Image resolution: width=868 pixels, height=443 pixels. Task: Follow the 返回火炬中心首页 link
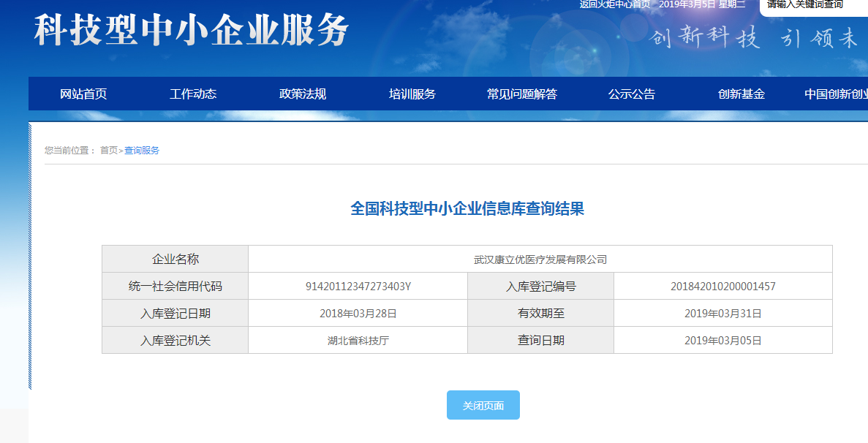click(614, 4)
